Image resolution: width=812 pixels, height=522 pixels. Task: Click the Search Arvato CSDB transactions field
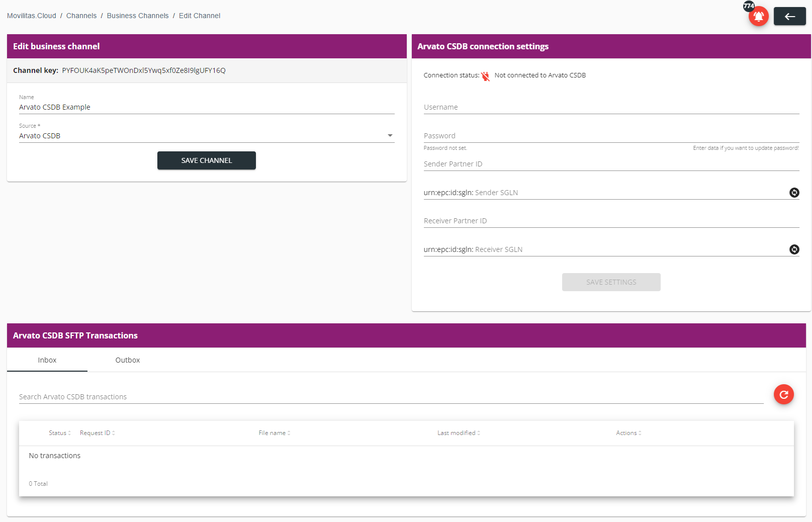coord(391,397)
